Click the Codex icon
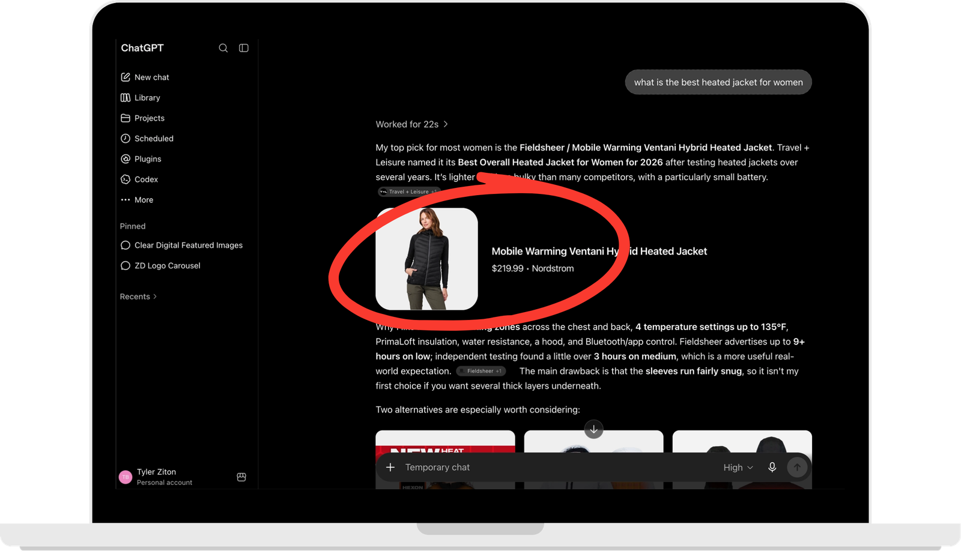Viewport: 961px width, 560px height. [126, 179]
